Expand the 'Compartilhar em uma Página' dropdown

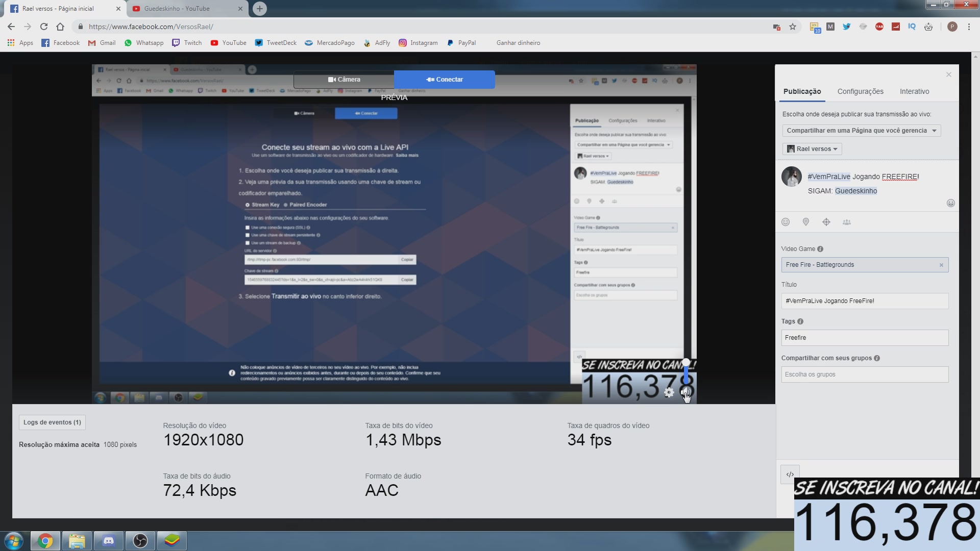[x=861, y=131]
